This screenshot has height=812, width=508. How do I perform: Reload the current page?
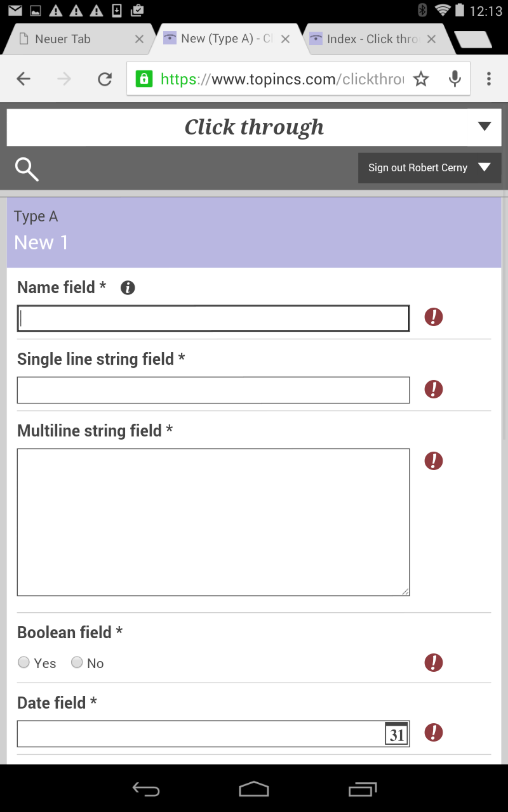104,79
